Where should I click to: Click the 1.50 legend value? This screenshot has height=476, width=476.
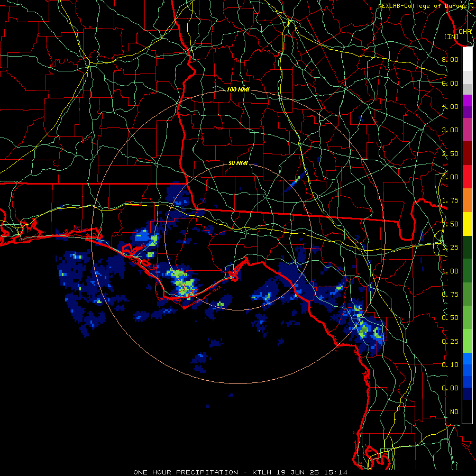450,224
